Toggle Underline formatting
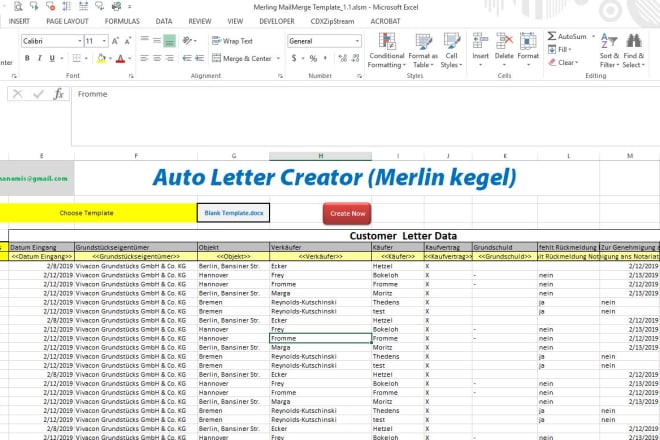Viewport: 660px width, 440px height. coord(52,58)
